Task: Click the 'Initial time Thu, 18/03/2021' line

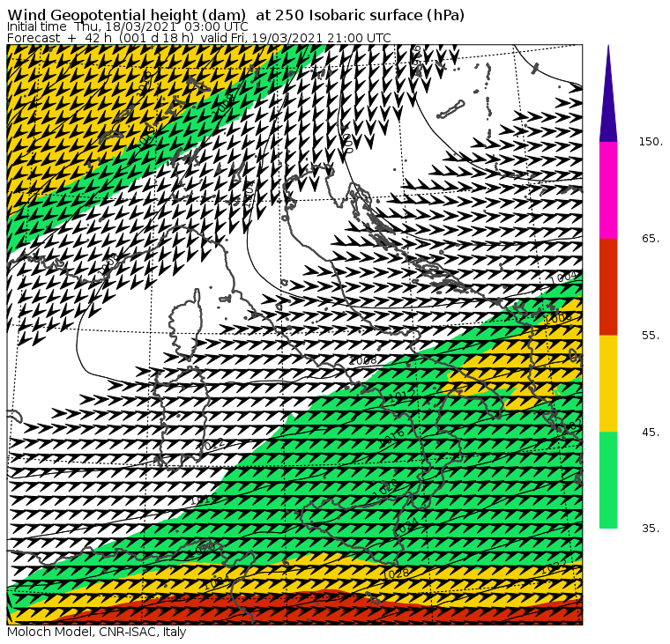Action: pyautogui.click(x=127, y=26)
